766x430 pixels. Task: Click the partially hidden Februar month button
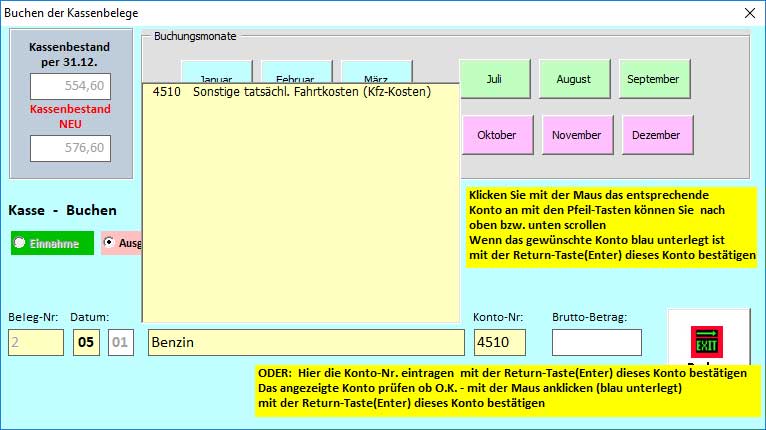point(296,72)
